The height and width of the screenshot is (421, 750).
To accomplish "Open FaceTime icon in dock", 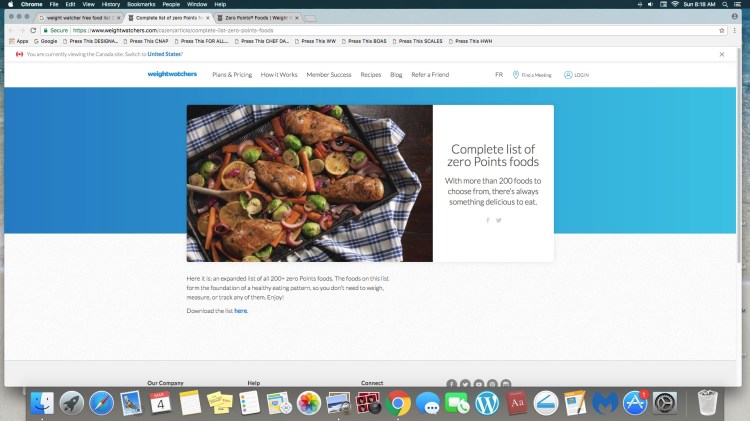I will (x=457, y=403).
